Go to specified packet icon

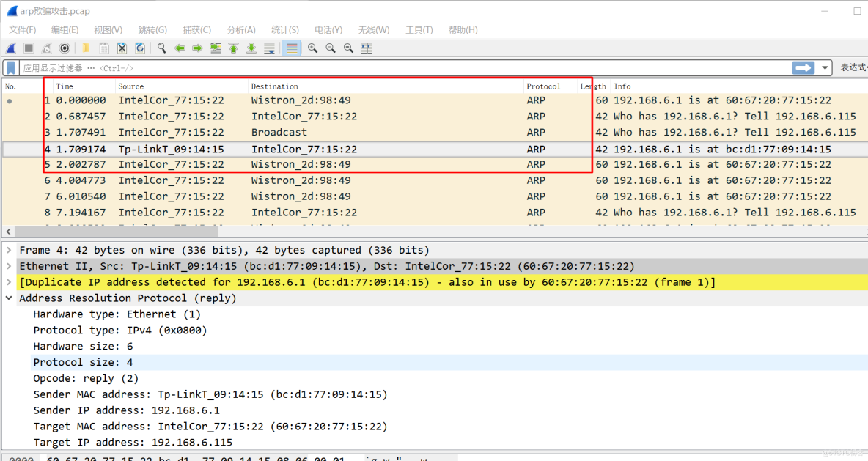click(x=216, y=48)
